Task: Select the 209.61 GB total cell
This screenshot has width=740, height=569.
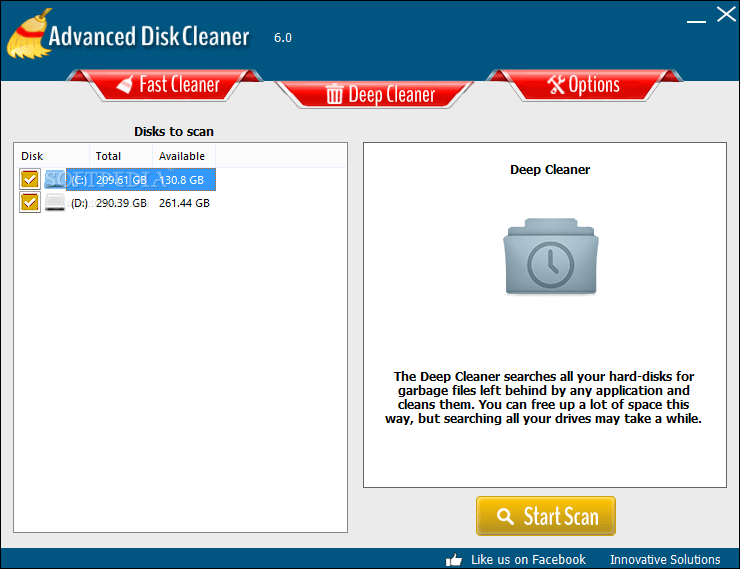Action: pos(121,180)
